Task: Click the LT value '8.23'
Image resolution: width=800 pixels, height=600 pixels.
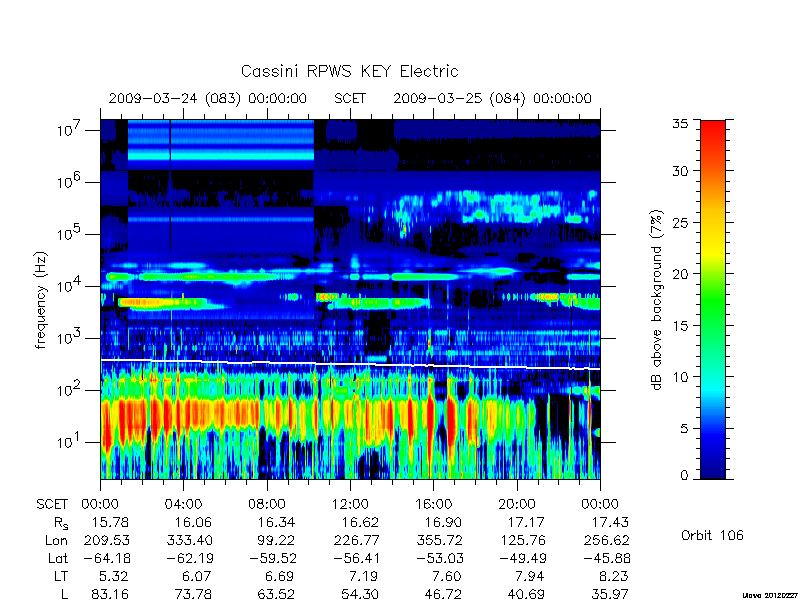Action: (x=613, y=577)
